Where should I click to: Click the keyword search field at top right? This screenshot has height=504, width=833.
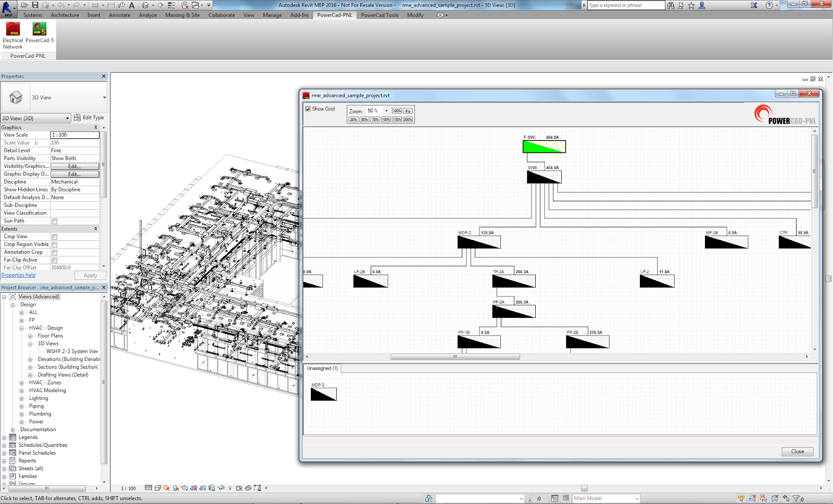tap(625, 5)
